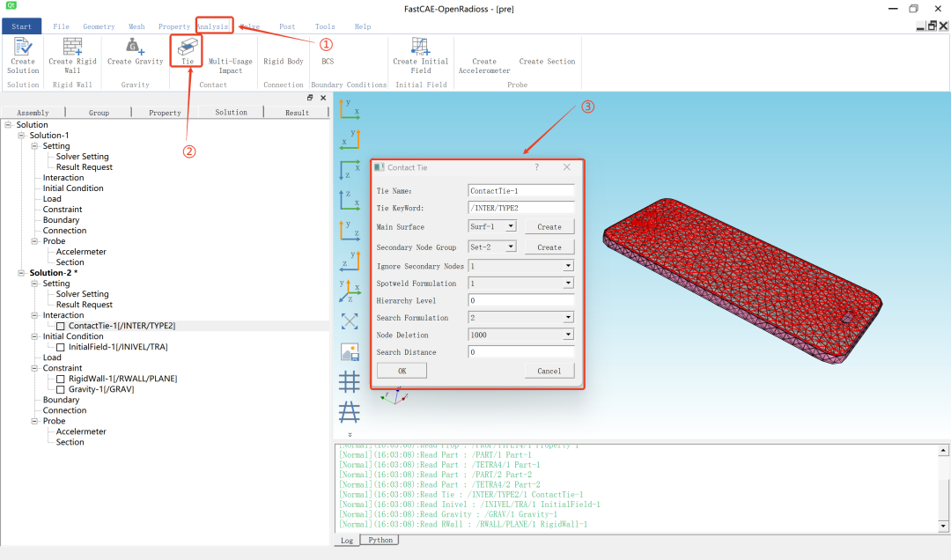The width and height of the screenshot is (951, 560).
Task: Open the Geometry ribbon tab
Action: (99, 26)
